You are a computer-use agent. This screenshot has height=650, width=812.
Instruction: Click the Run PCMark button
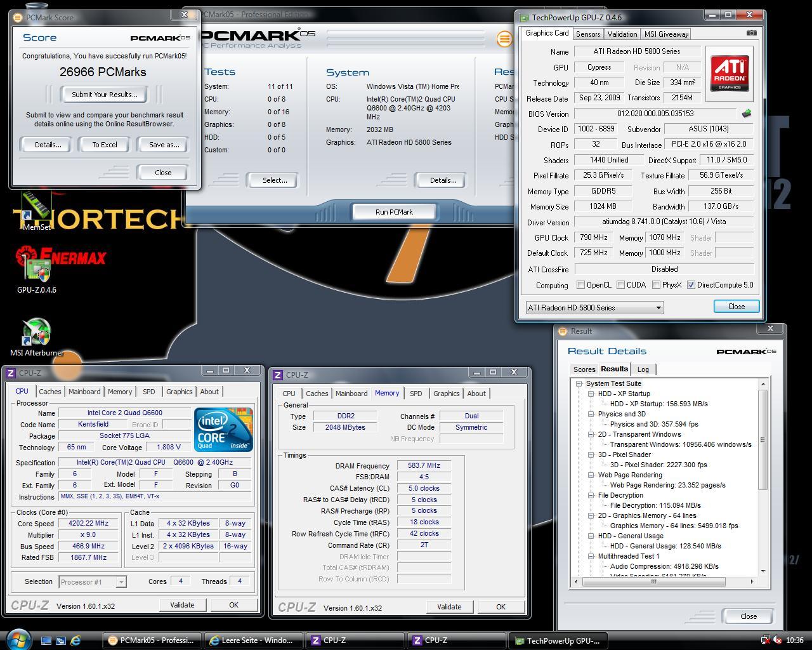[394, 212]
